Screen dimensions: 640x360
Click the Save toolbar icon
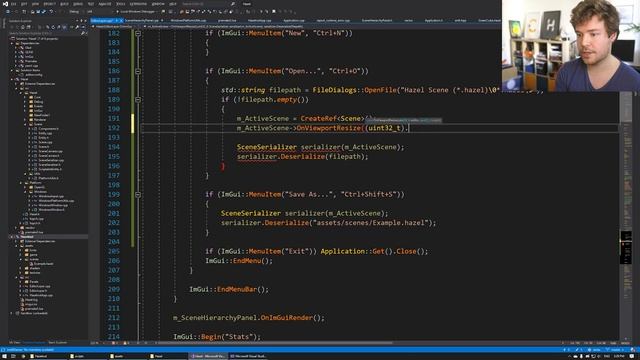[38, 11]
